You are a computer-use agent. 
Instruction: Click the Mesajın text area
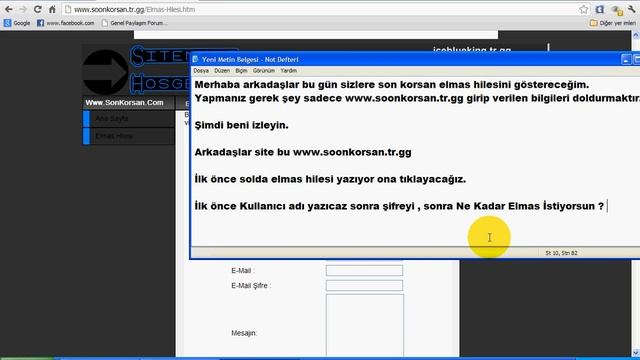tap(365, 325)
